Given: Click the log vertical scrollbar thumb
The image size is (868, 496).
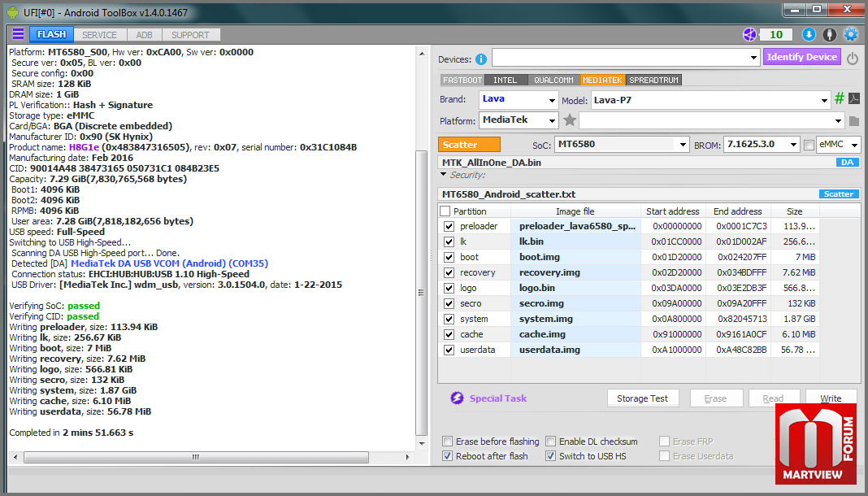Looking at the screenshot, I should pos(421,293).
